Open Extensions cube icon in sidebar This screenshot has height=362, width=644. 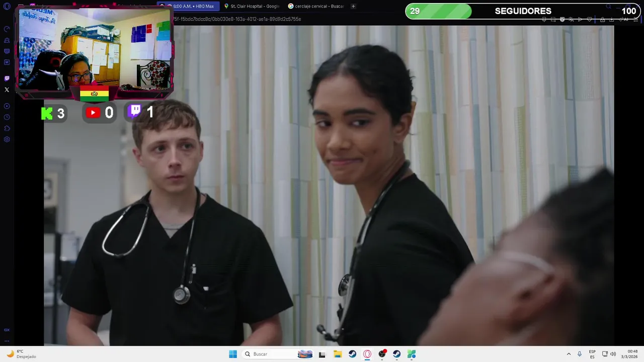pyautogui.click(x=7, y=128)
